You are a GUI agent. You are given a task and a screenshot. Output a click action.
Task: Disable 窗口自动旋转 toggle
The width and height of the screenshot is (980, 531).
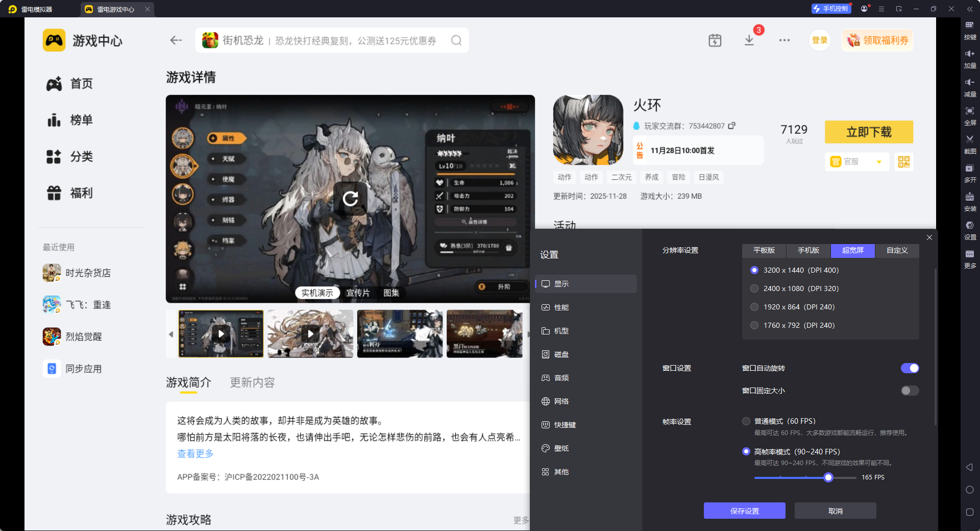click(x=910, y=368)
